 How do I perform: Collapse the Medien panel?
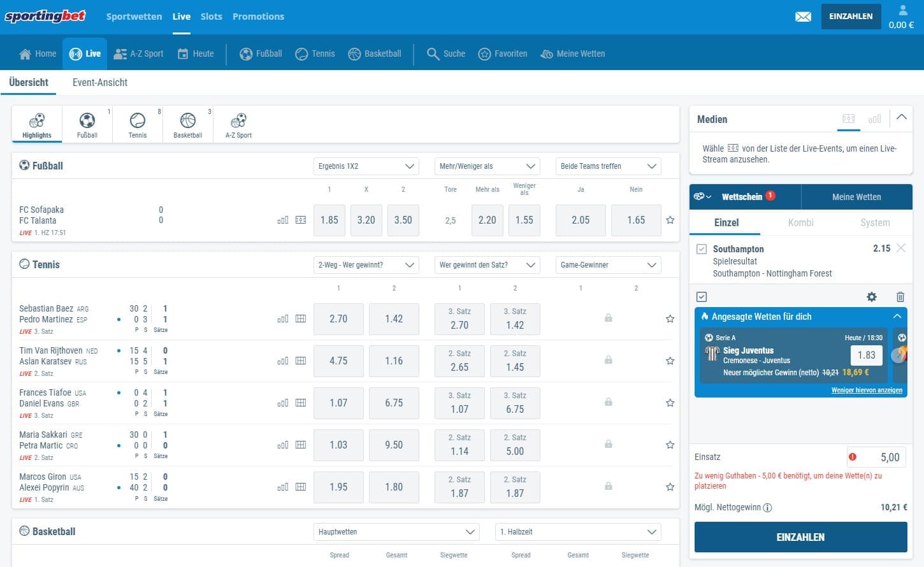(901, 117)
